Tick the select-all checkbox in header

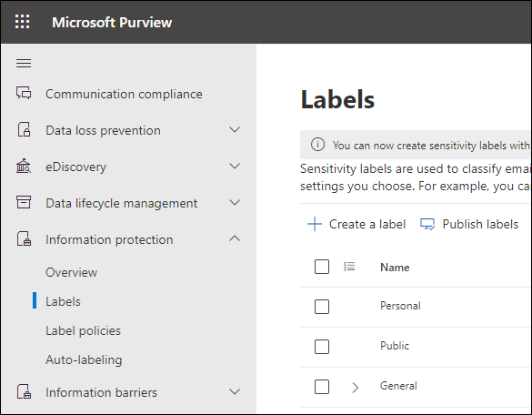322,267
